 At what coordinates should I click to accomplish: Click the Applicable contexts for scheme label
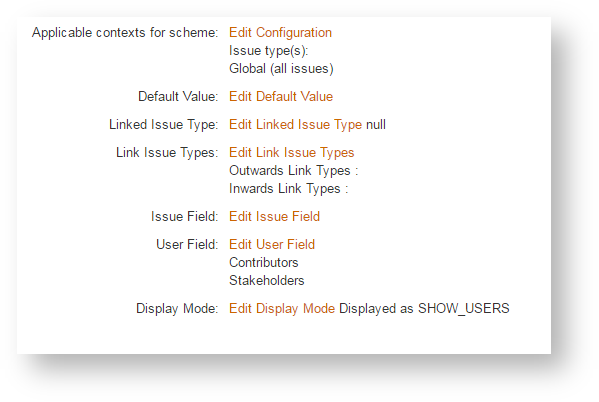click(125, 33)
